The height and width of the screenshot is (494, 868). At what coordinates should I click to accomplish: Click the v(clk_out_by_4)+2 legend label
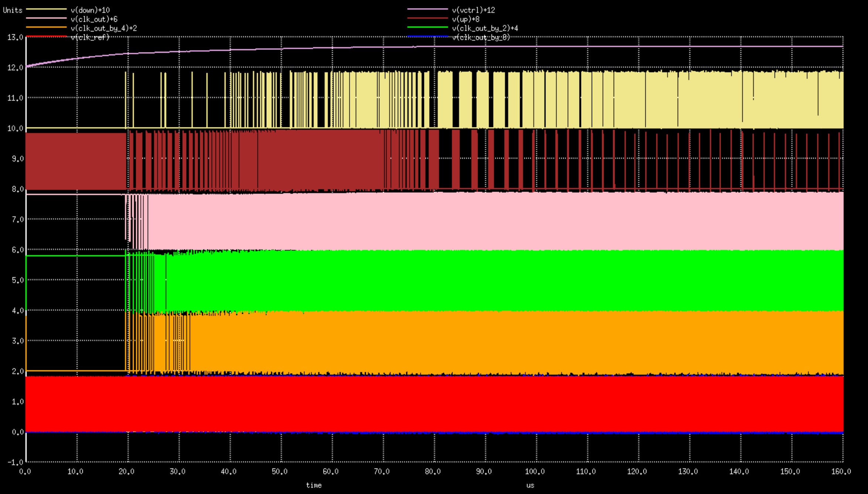click(103, 28)
